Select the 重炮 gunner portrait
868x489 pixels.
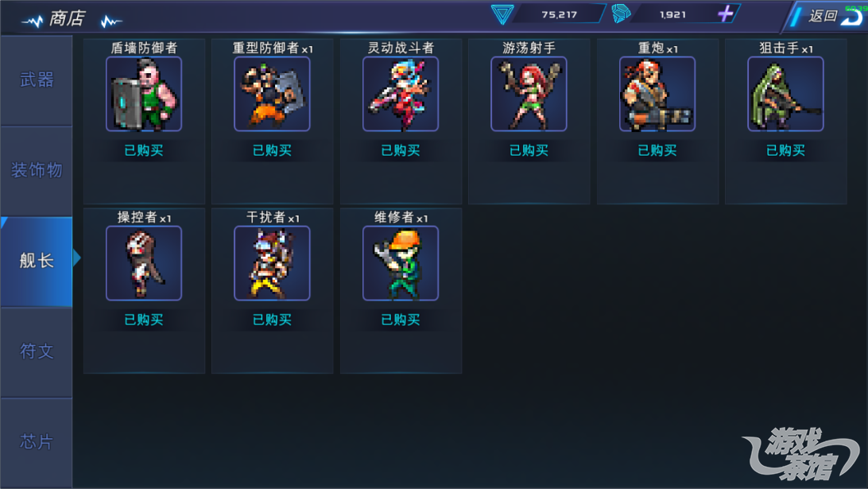point(657,94)
